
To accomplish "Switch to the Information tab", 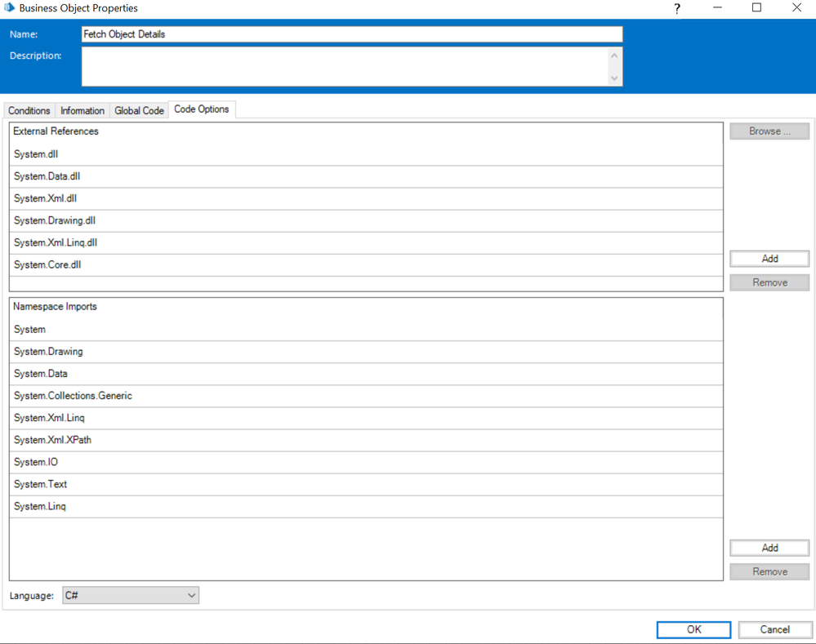I will [82, 111].
